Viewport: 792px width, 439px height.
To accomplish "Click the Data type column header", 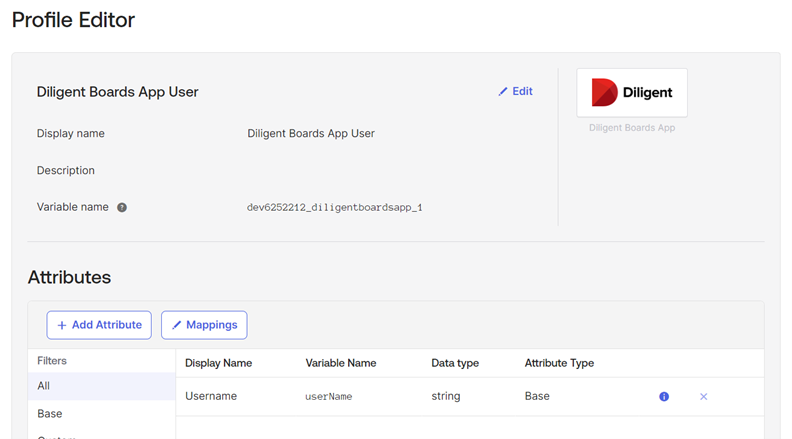I will 455,363.
